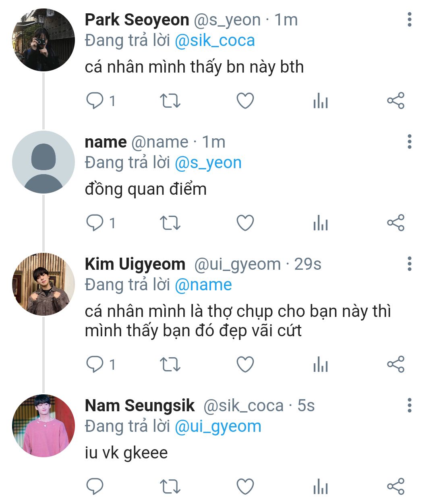Like Kim Uigyeom's tweet
The height and width of the screenshot is (504, 435).
pyautogui.click(x=245, y=364)
